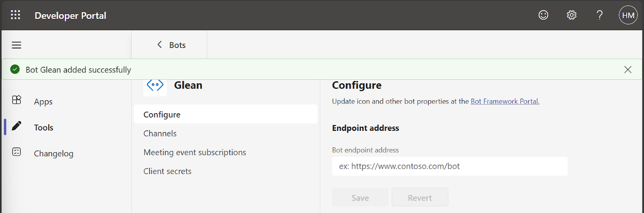
Task: Open the app launcher waffle icon
Action: 15,15
